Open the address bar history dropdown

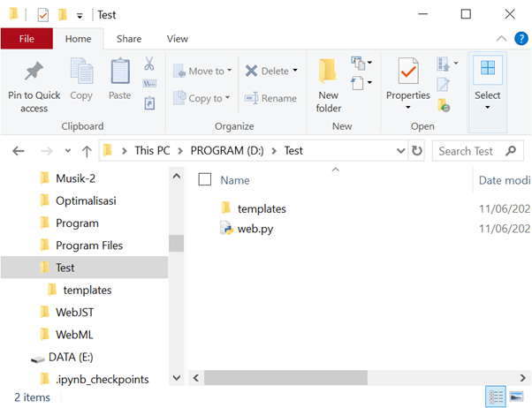click(399, 151)
